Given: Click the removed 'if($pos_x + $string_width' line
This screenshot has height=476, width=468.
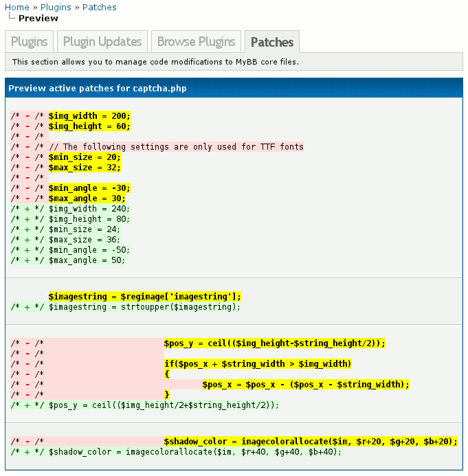Looking at the screenshot, I should tap(257, 363).
